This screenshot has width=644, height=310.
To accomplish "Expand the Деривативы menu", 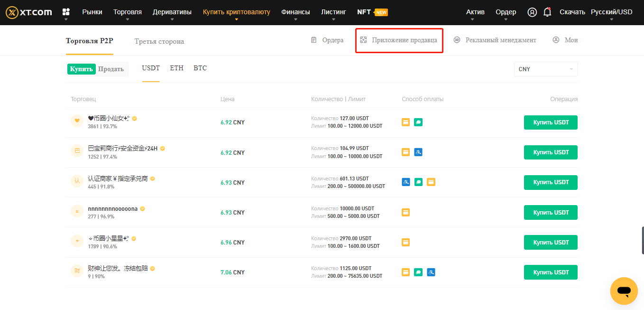I will click(172, 12).
